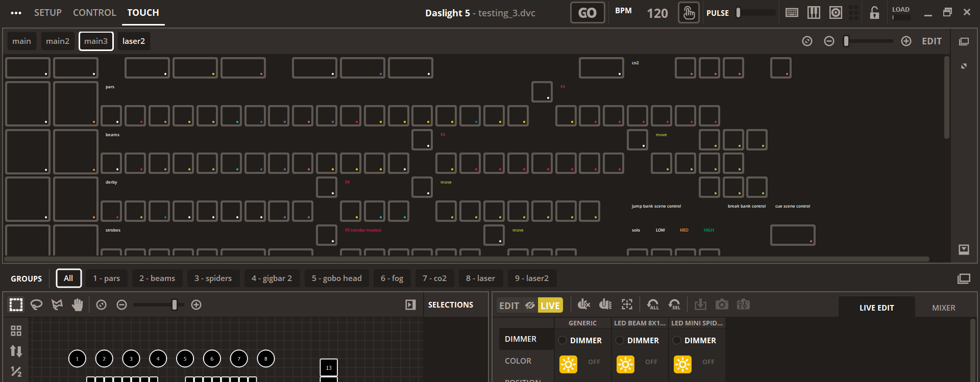Reset zoom in the touch page toolbar
Viewport: 980px width, 382px height.
[x=807, y=41]
